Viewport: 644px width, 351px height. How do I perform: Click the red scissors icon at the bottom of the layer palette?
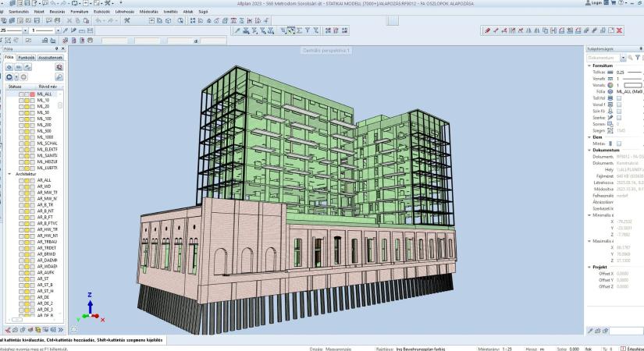pos(7,330)
